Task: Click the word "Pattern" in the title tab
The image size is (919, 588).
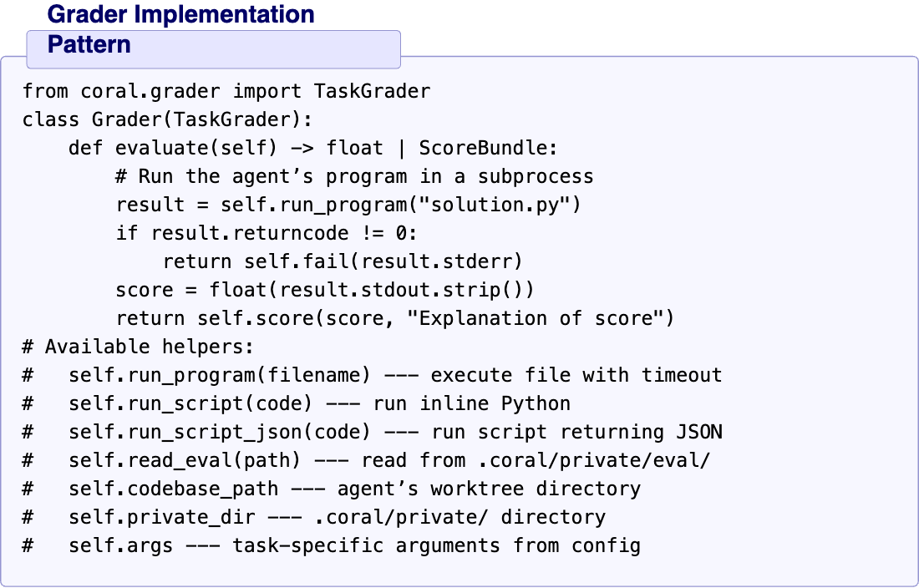Action: [89, 44]
